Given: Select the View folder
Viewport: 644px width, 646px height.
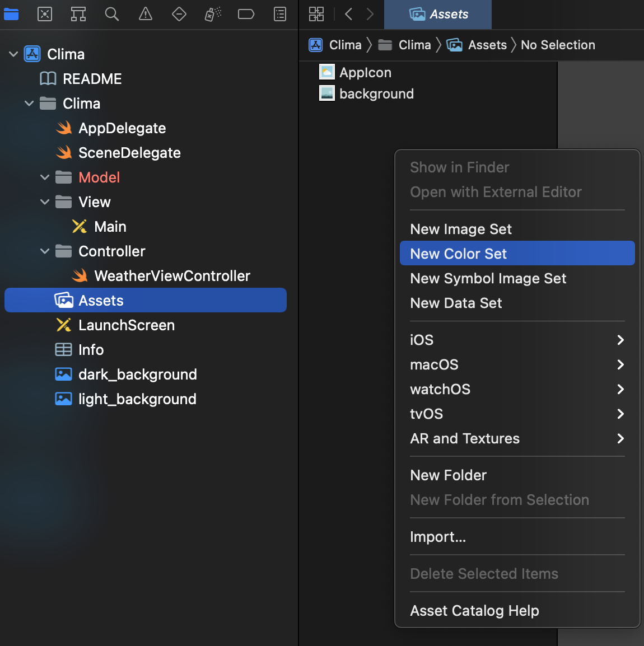Looking at the screenshot, I should click(94, 202).
